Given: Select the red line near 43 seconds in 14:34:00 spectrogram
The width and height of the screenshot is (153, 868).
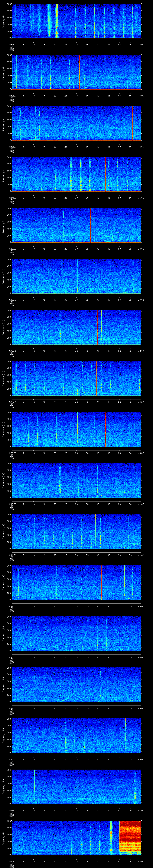Looking at the screenshot, I should (106, 174).
